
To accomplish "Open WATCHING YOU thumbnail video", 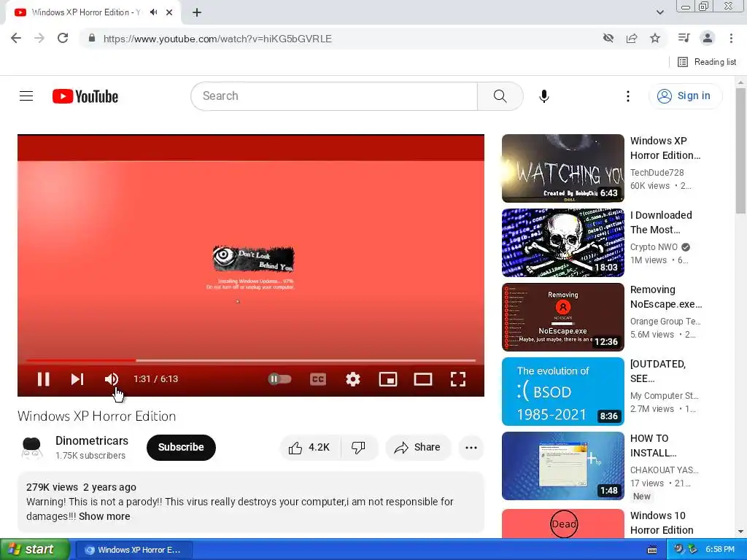I will point(562,168).
